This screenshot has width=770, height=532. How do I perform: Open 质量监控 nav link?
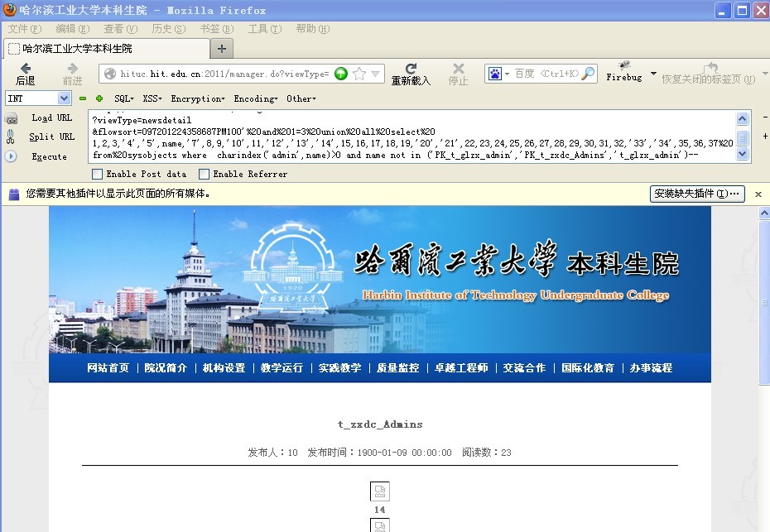pyautogui.click(x=397, y=368)
